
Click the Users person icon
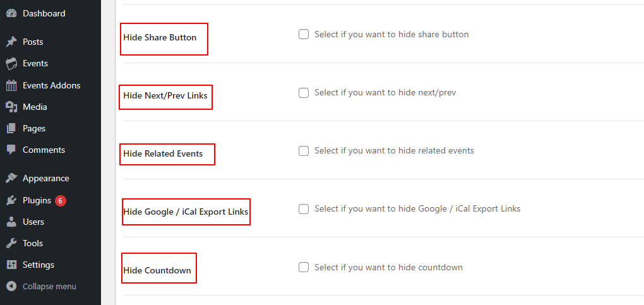coord(11,222)
